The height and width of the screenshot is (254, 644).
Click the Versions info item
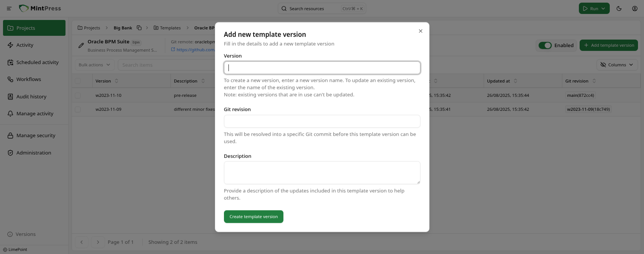coord(22,234)
